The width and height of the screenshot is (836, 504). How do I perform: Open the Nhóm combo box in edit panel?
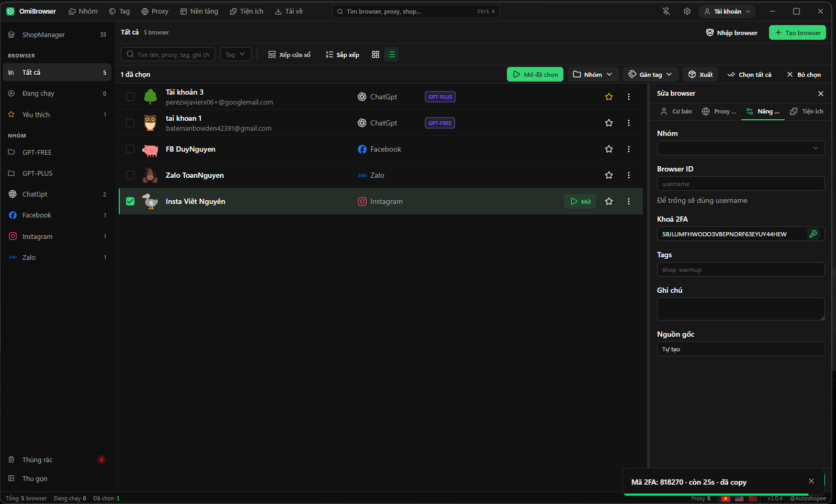point(741,148)
